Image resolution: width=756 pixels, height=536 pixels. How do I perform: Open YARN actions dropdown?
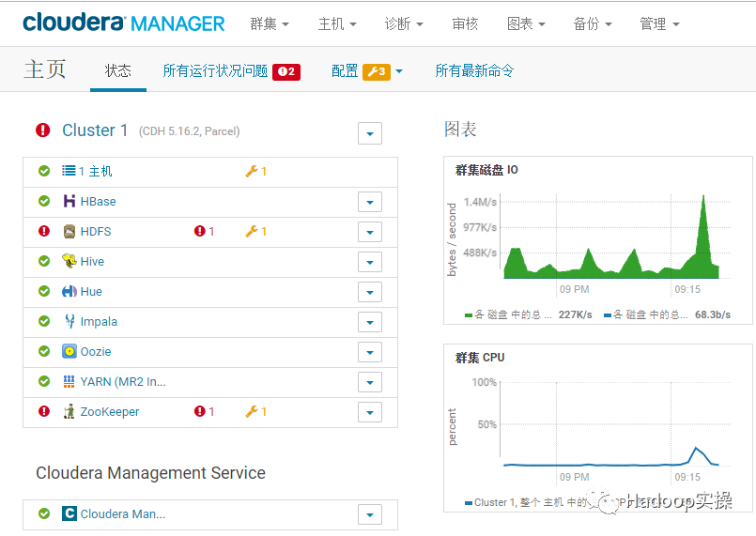370,382
